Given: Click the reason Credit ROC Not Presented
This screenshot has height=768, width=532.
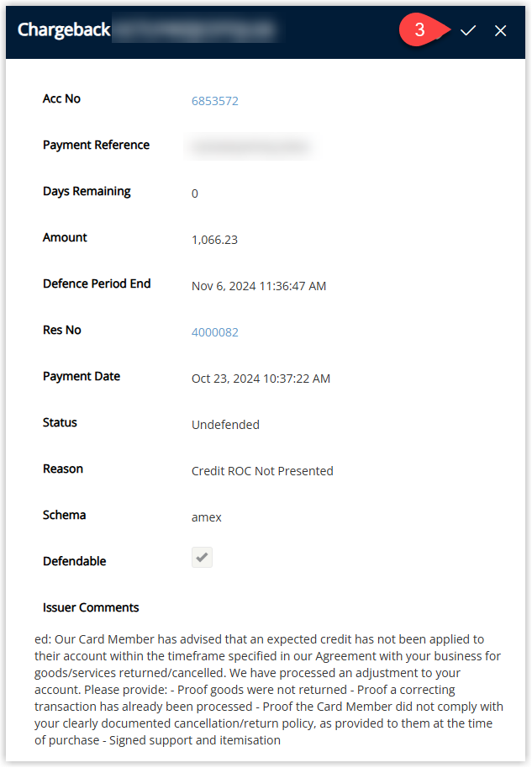Looking at the screenshot, I should tap(262, 471).
